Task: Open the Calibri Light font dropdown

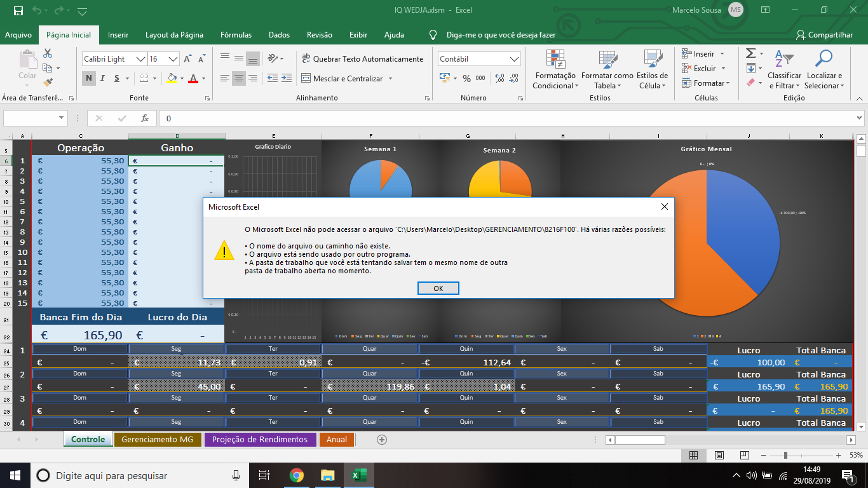Action: pyautogui.click(x=140, y=59)
